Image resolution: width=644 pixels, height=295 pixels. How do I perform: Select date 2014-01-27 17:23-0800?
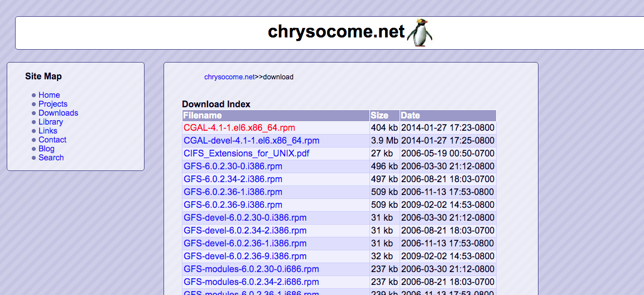coord(448,127)
